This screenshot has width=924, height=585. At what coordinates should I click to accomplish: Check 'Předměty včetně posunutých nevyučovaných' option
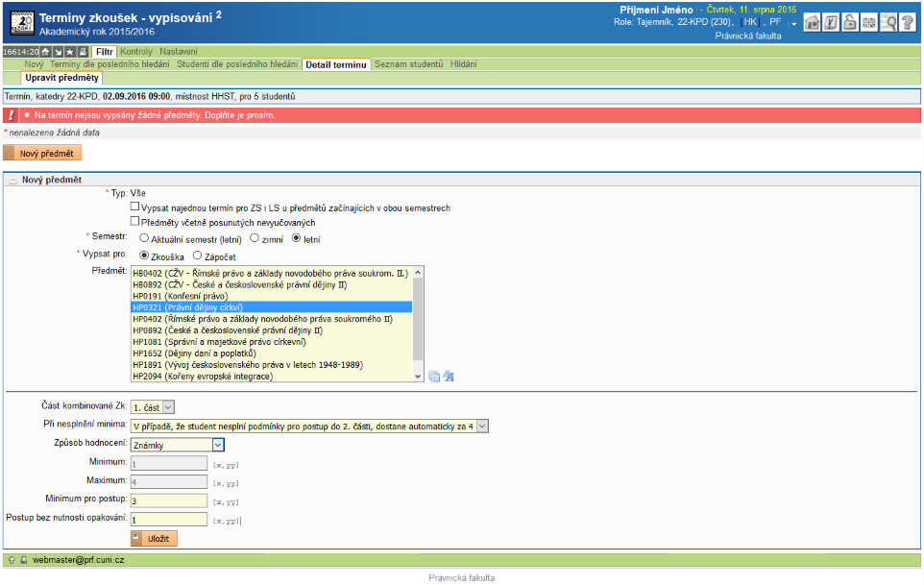coord(134,222)
